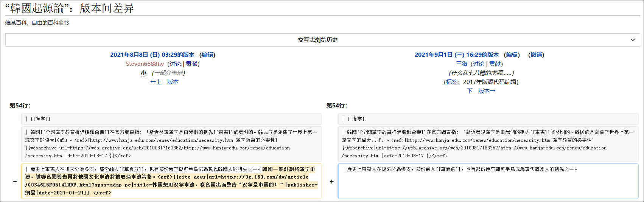
Task: Open 讨论 page for 三猎
Action: click(x=479, y=64)
